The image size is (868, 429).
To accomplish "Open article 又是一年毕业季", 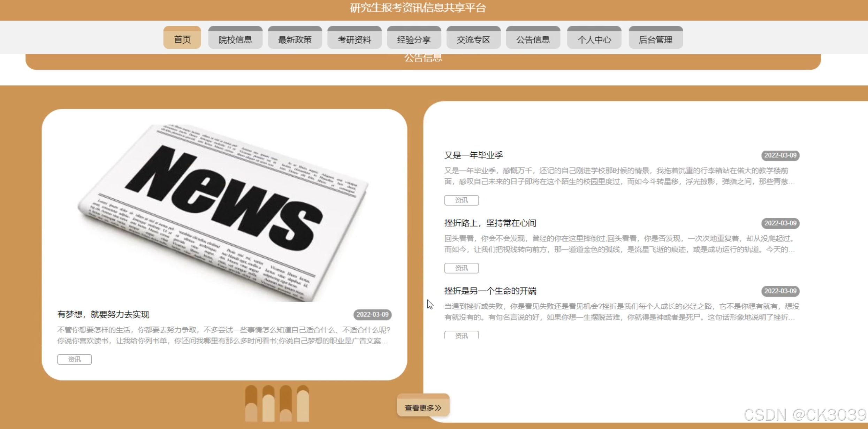I will [x=473, y=155].
